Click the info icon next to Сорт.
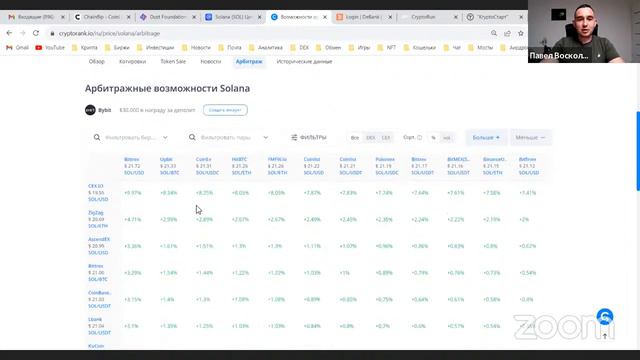This screenshot has height=360, width=640. (419, 138)
